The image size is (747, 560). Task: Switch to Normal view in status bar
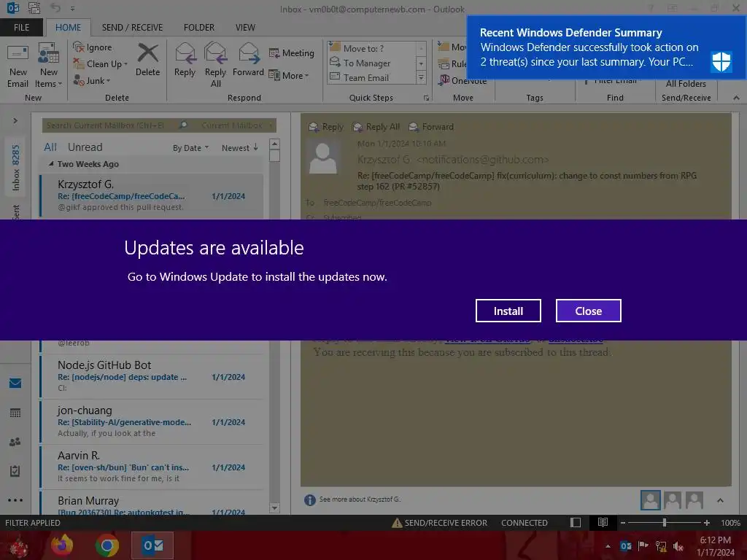pos(576,523)
